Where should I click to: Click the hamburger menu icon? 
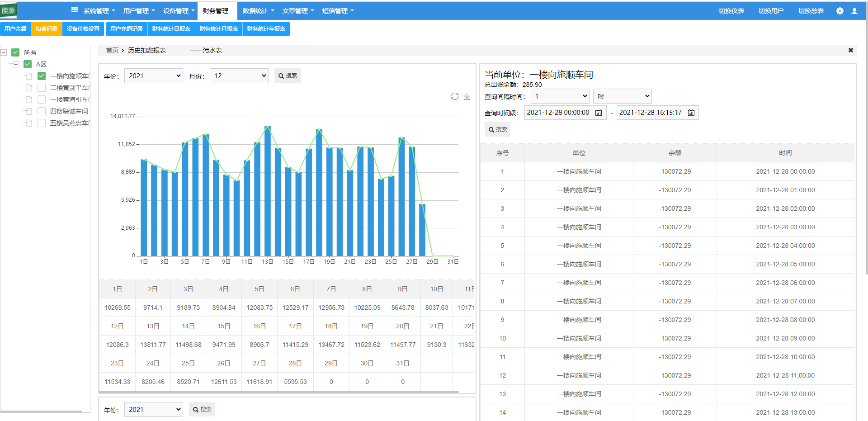click(75, 10)
